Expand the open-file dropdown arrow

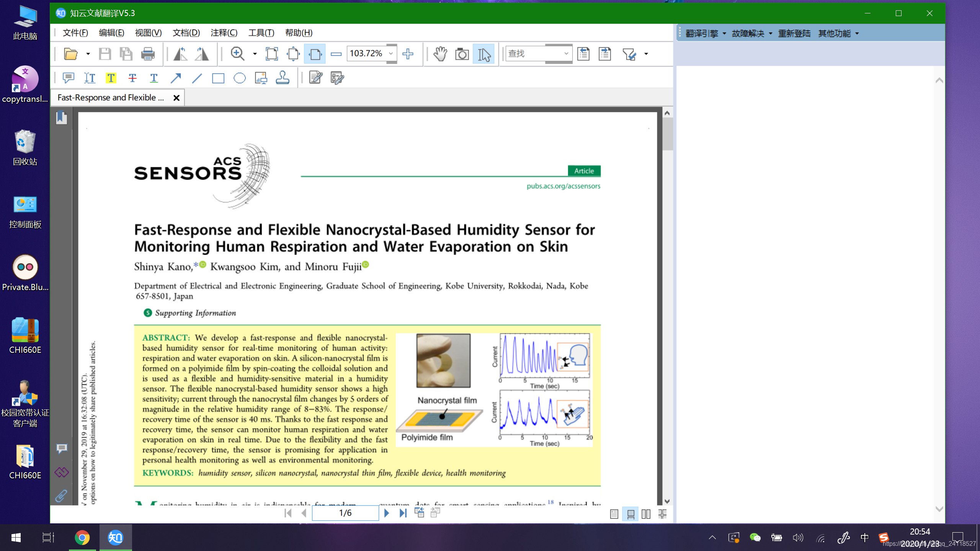(x=88, y=54)
